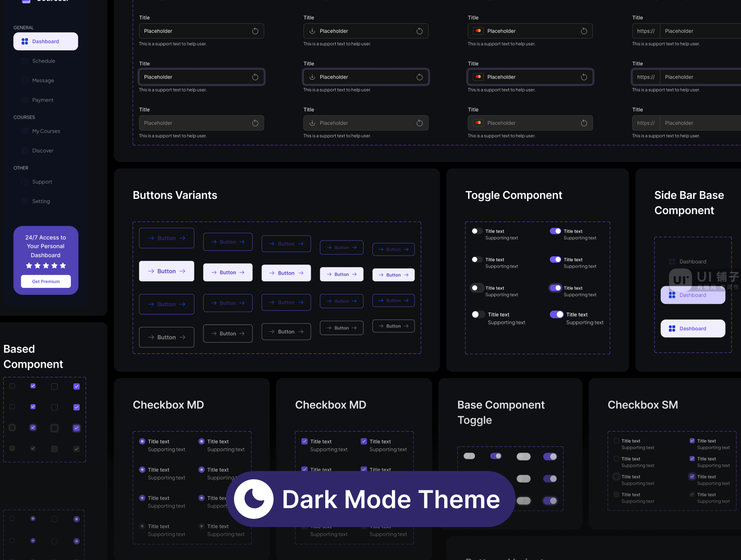Select top-left radio in first Checkbox MD panel
Image resolution: width=741 pixels, height=560 pixels.
[142, 441]
